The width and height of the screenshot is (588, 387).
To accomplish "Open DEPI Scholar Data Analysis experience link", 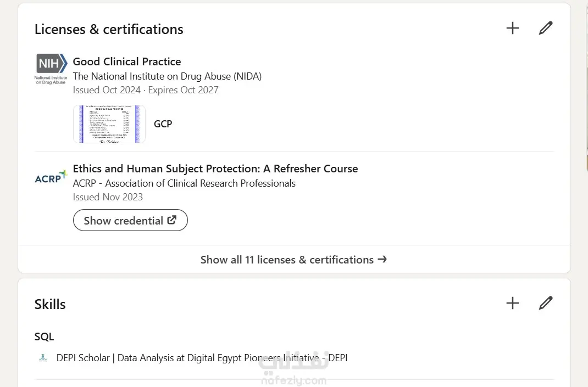I will pyautogui.click(x=202, y=358).
